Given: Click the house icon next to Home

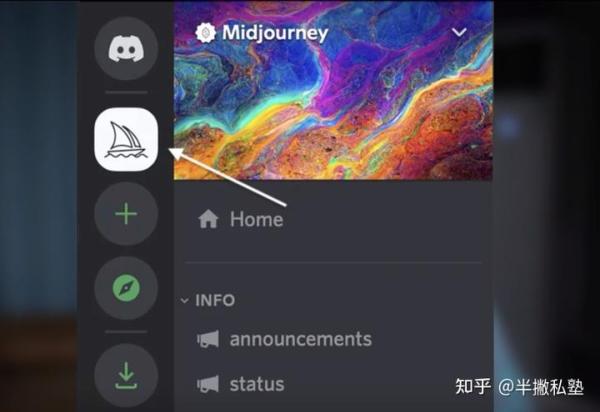Looking at the screenshot, I should pos(208,219).
